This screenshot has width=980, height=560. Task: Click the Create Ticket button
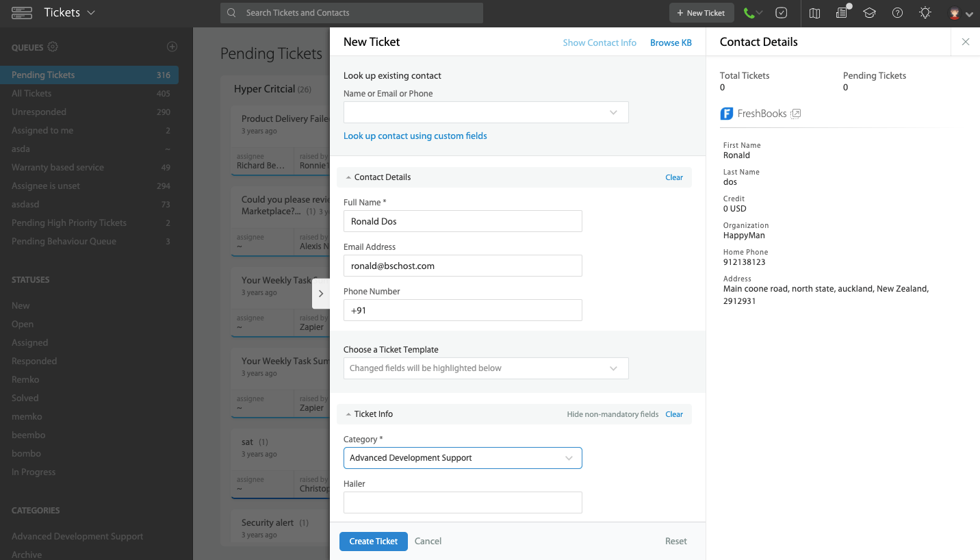coord(373,541)
